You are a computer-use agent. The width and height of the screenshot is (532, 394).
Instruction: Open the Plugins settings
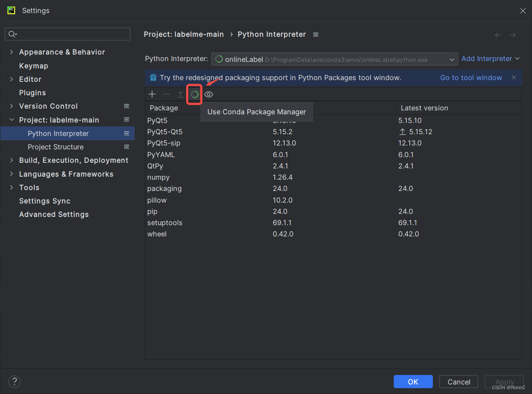pos(32,93)
